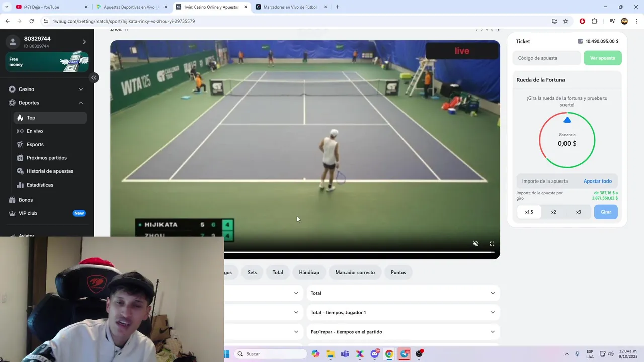Open Copilot from the taskbar

click(315, 354)
